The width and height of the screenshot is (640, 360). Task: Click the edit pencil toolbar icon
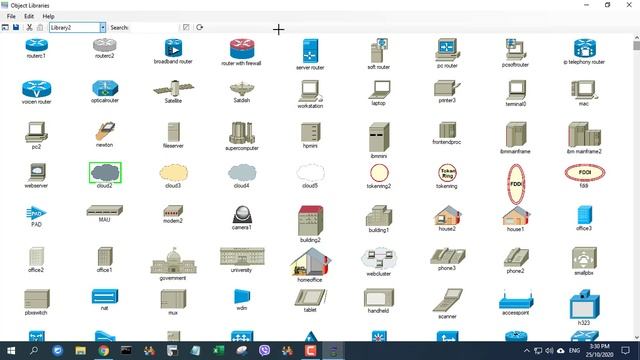click(x=186, y=27)
